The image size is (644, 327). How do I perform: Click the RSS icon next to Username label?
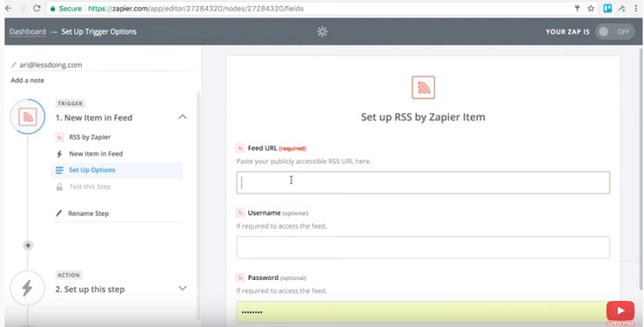coord(240,213)
